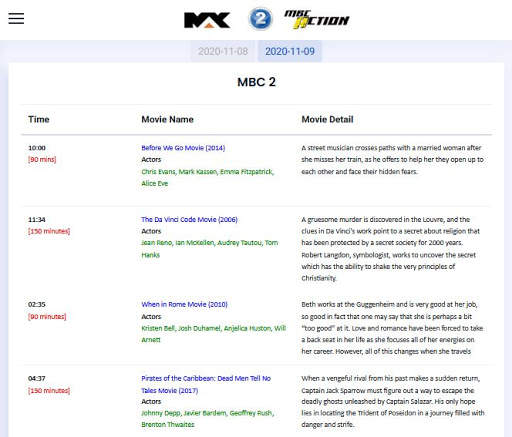Click the MBC 2 page heading
This screenshot has height=437, width=512.
coord(256,82)
